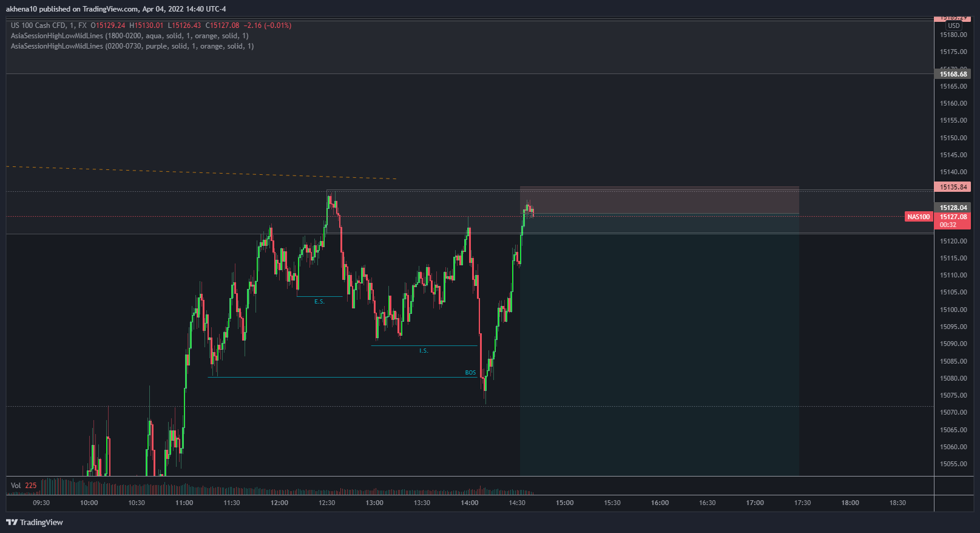Click the 15168.68 horizontal line price label
Viewport: 980px width, 533px height.
point(953,74)
